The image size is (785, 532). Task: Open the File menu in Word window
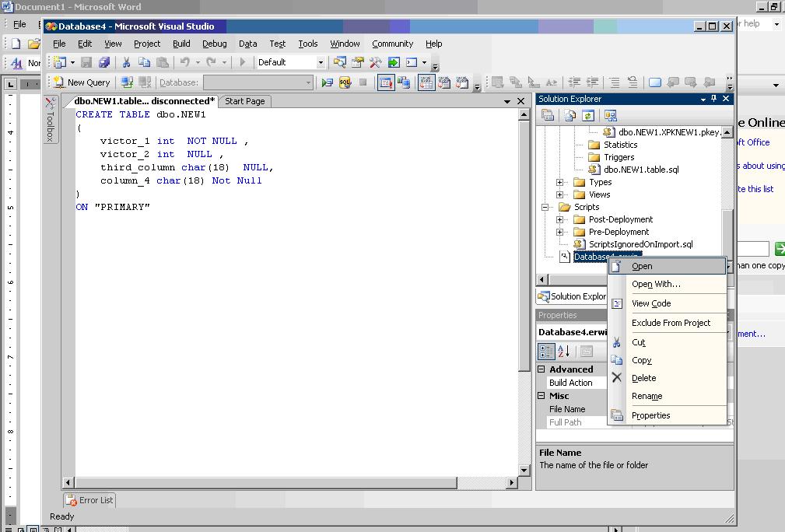coord(19,24)
